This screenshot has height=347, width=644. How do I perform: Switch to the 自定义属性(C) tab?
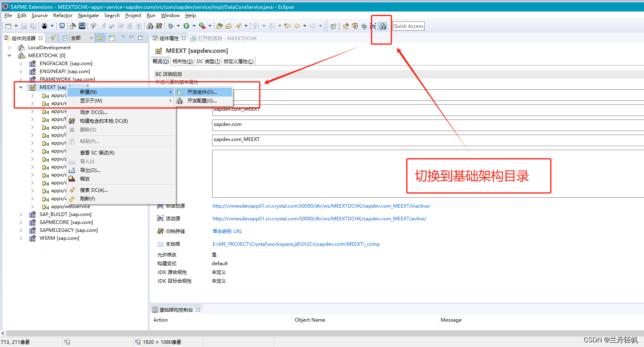click(x=239, y=62)
